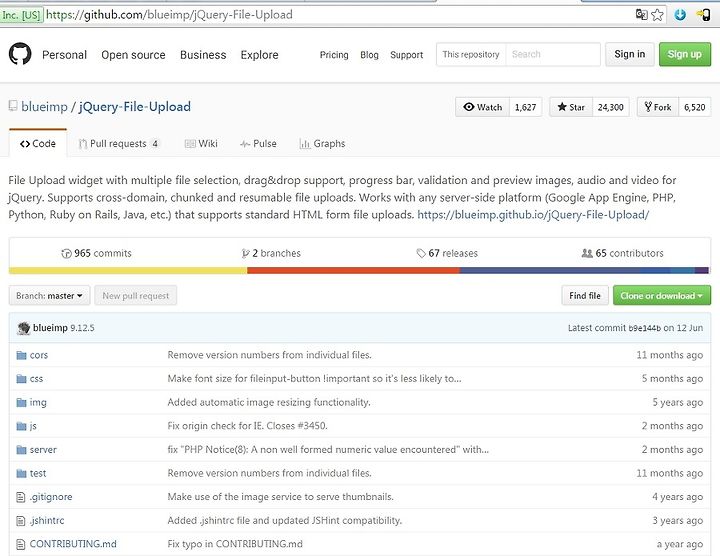The image size is (720, 556).
Task: Open the latest commit hash b9e144b
Action: pos(644,328)
